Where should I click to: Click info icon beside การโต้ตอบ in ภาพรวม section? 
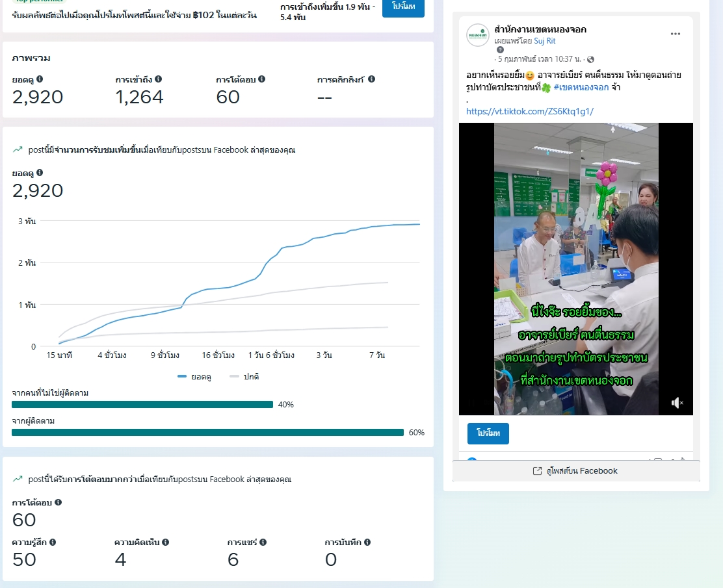[x=262, y=79]
